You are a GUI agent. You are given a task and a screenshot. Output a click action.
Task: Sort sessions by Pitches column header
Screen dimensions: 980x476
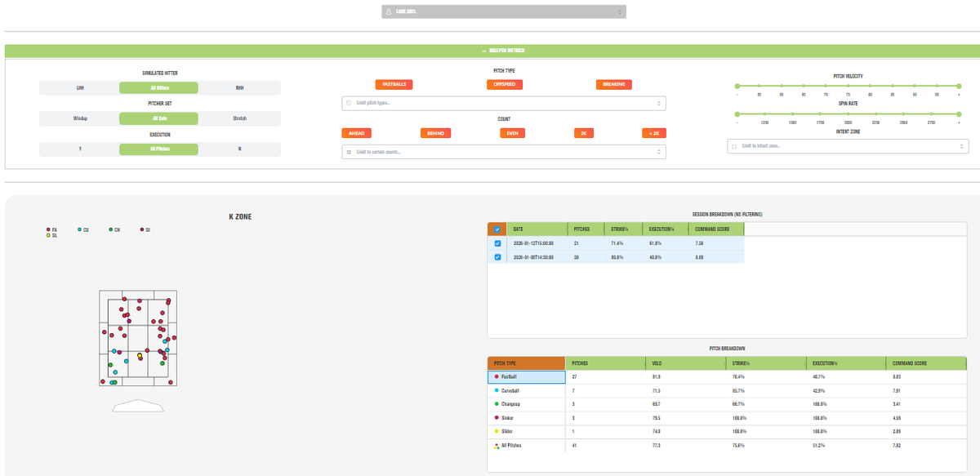(x=587, y=229)
